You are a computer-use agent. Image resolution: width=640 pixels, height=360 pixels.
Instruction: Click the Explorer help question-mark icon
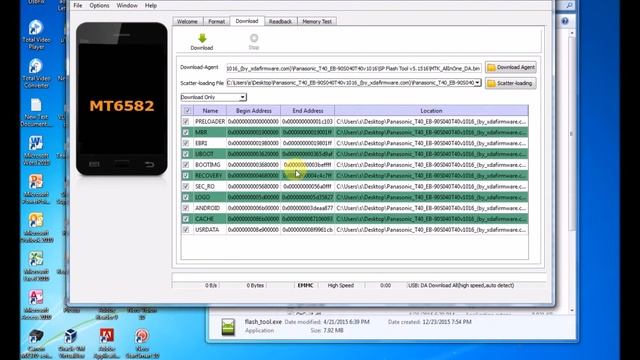[x=565, y=21]
